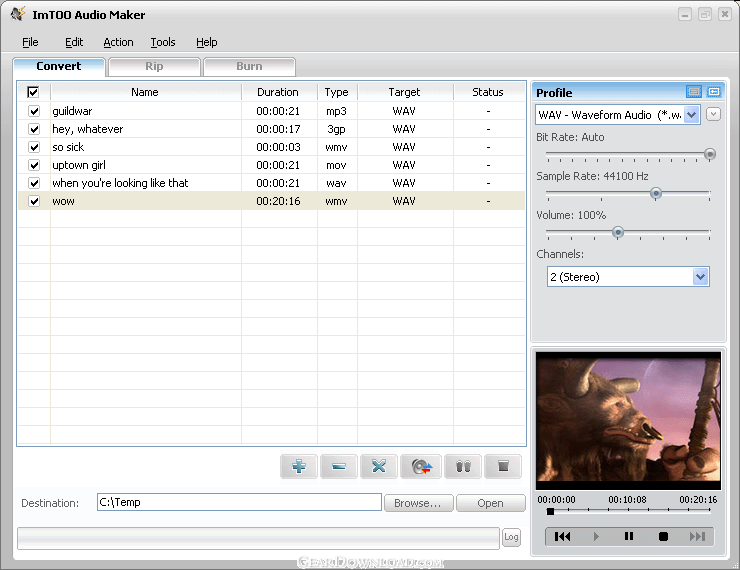Uncheck the 'so sick' file checkbox

pos(34,147)
